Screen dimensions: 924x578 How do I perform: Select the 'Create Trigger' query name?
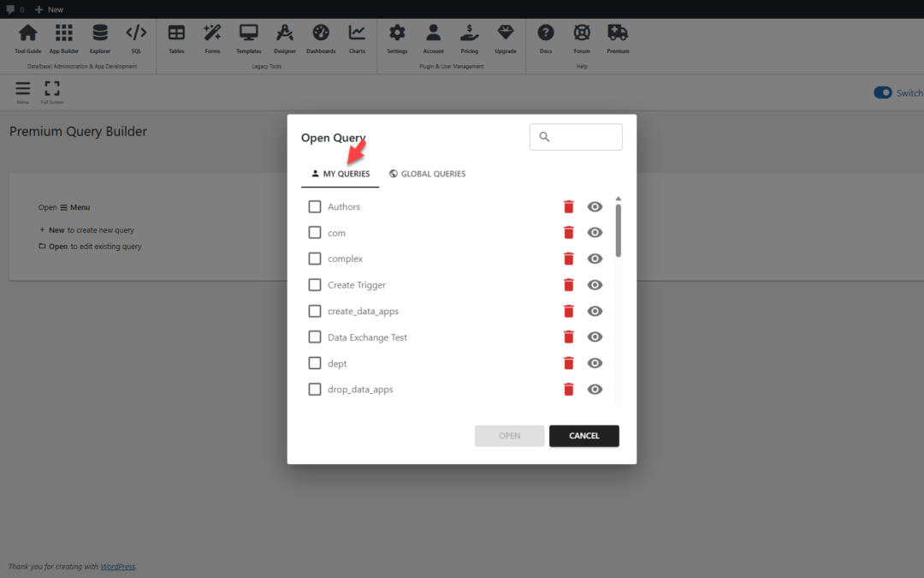point(357,285)
